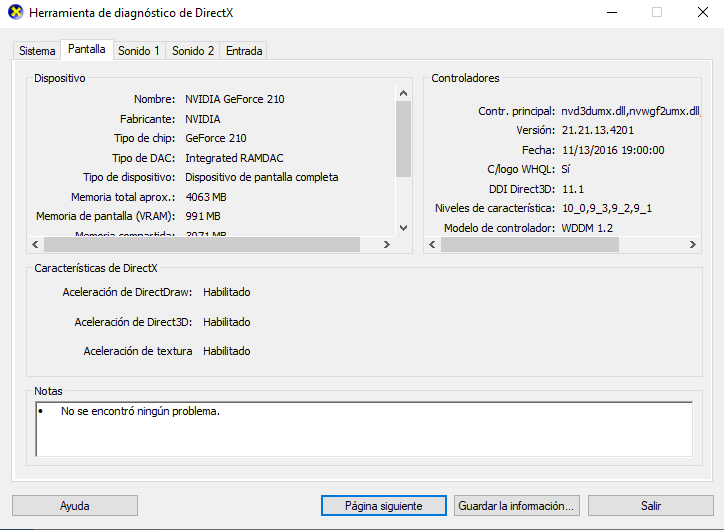Image resolution: width=724 pixels, height=530 pixels.
Task: Click the Tipo de chip value GeForce 210
Action: pos(216,139)
